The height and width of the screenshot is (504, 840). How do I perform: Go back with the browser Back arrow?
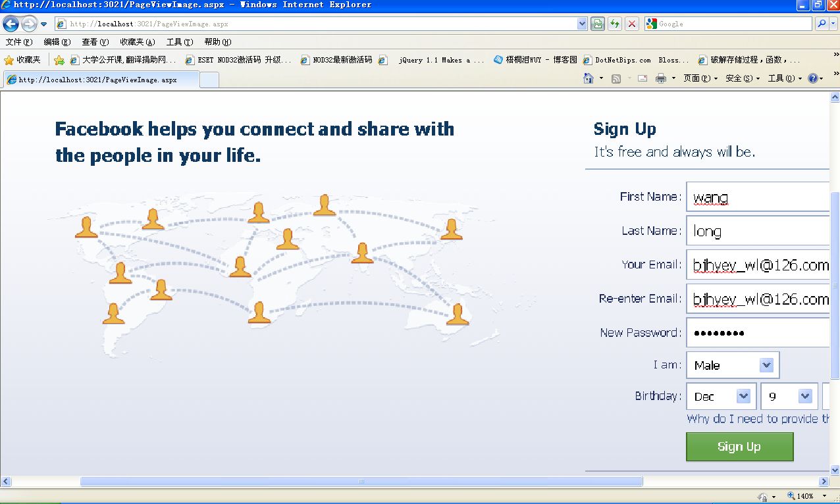pyautogui.click(x=11, y=24)
